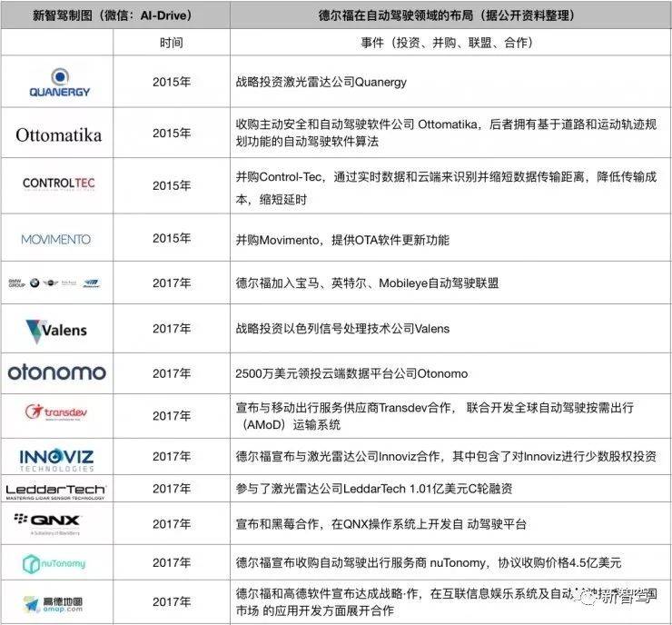The width and height of the screenshot is (672, 625).
Task: Click the ControlTec logo
Action: click(x=59, y=183)
